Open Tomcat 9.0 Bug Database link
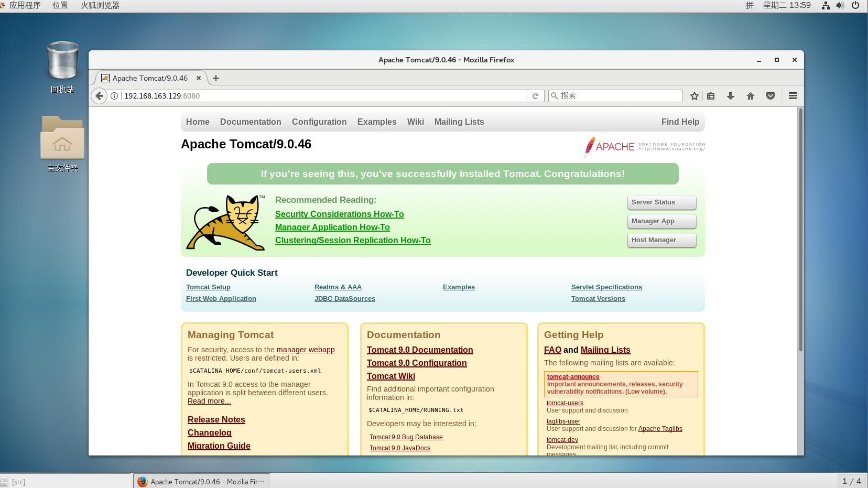The height and width of the screenshot is (488, 868). 406,437
